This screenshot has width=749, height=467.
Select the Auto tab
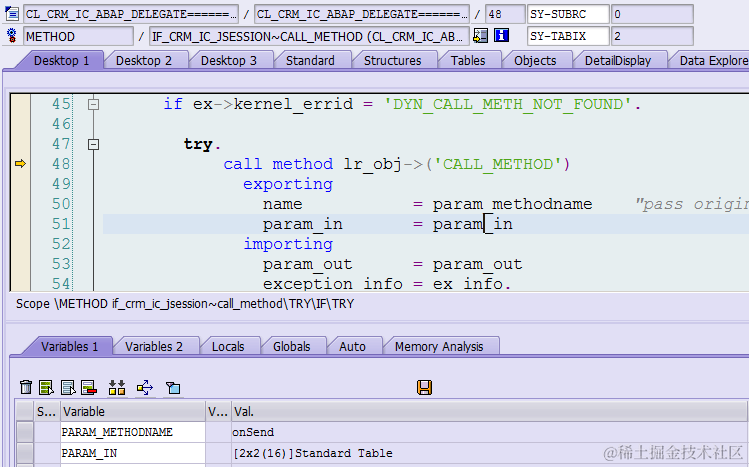tap(352, 347)
